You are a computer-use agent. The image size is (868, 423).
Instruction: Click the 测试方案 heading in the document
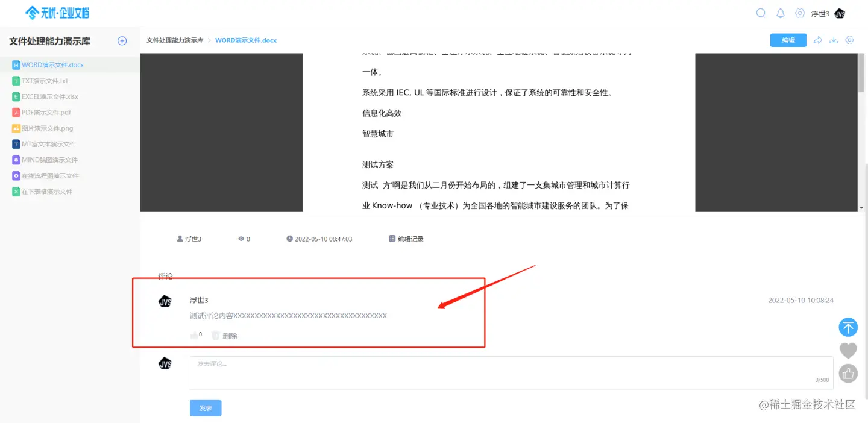(x=378, y=164)
